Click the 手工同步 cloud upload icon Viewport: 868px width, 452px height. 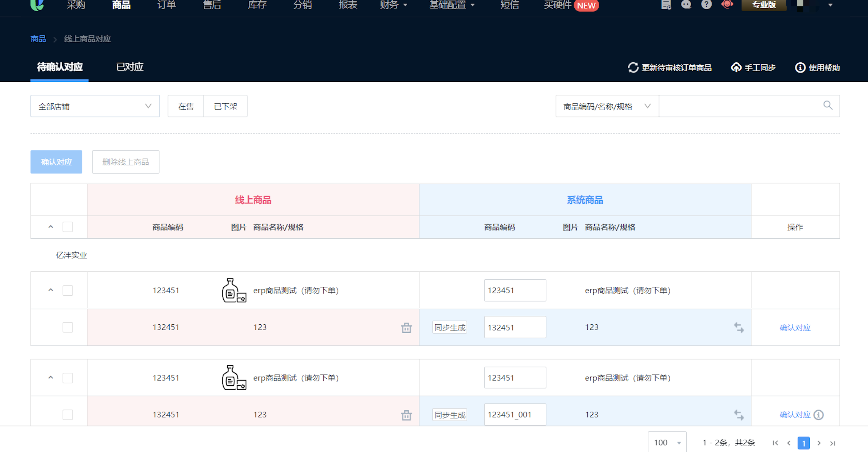point(736,67)
